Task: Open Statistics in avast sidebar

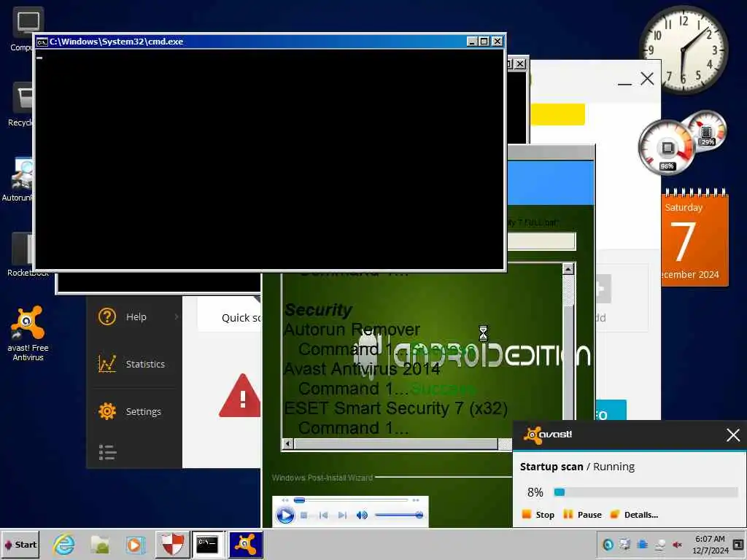Action: point(145,364)
